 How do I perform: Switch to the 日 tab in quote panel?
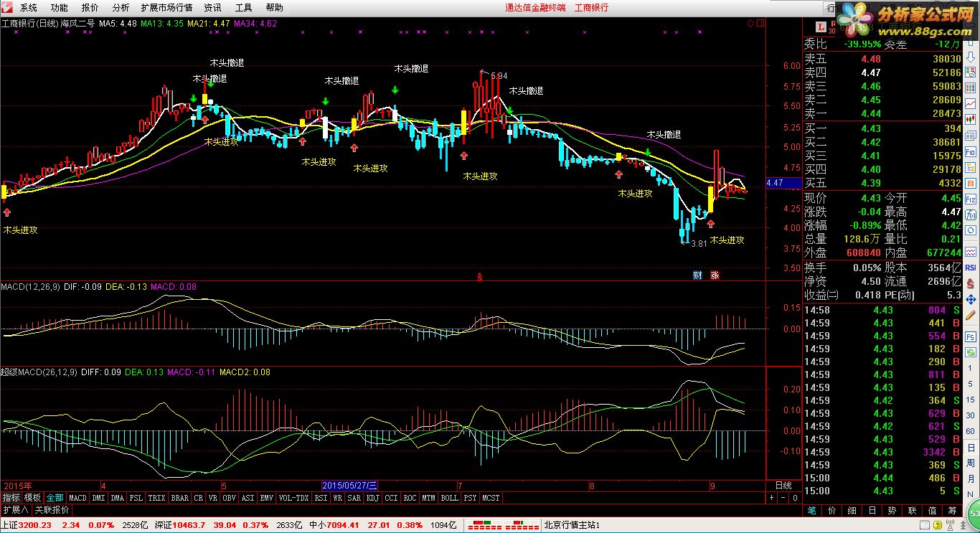tap(872, 511)
